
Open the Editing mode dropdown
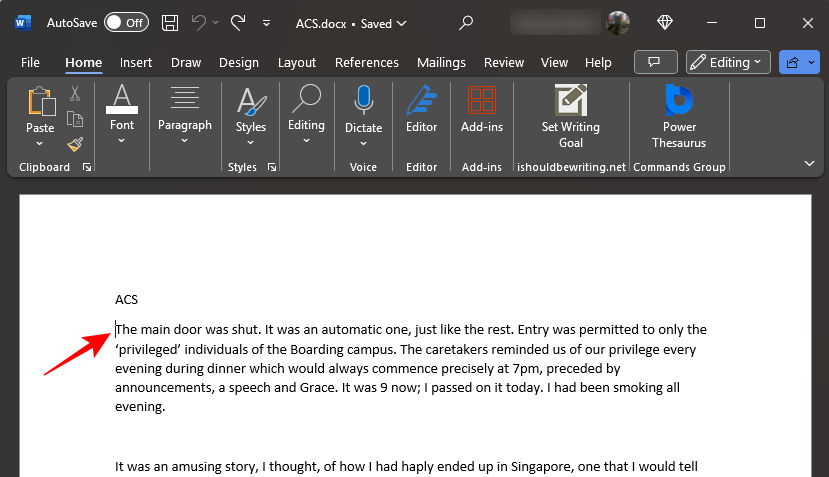click(728, 62)
